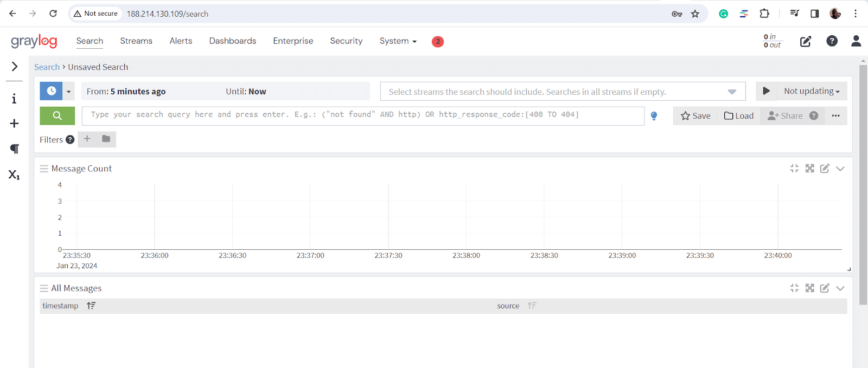The height and width of the screenshot is (368, 868).
Task: Edit the All Messages widget
Action: coord(825,288)
